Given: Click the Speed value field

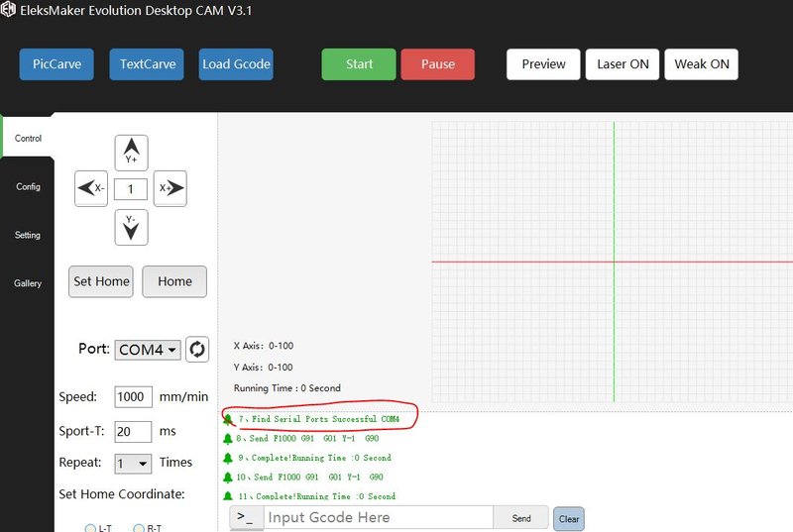Looking at the screenshot, I should [133, 396].
